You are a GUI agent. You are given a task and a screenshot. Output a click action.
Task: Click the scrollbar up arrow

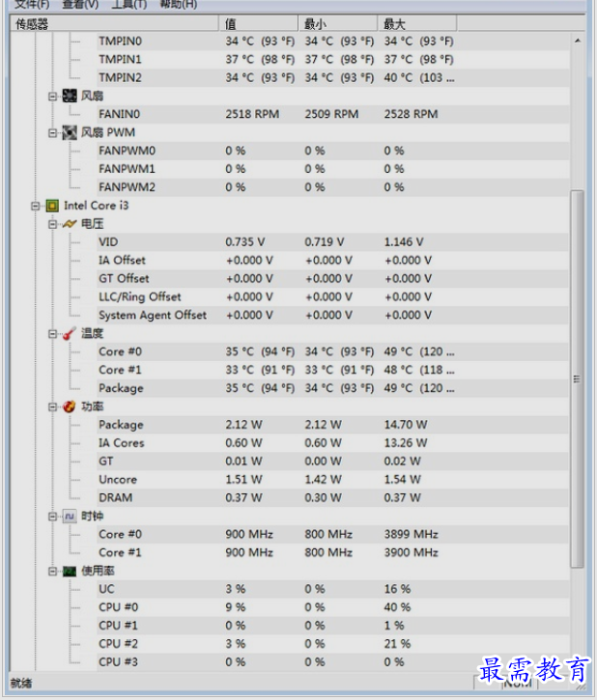[x=578, y=42]
